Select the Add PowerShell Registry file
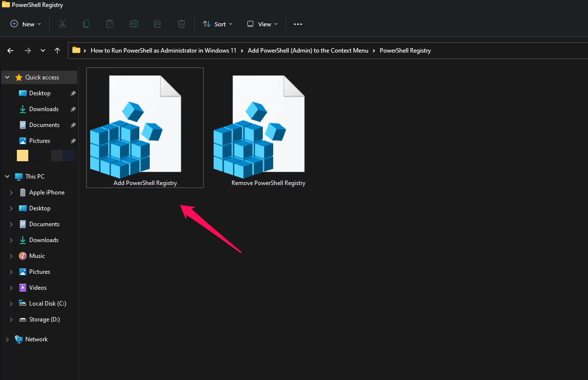Image resolution: width=588 pixels, height=380 pixels. click(x=145, y=128)
